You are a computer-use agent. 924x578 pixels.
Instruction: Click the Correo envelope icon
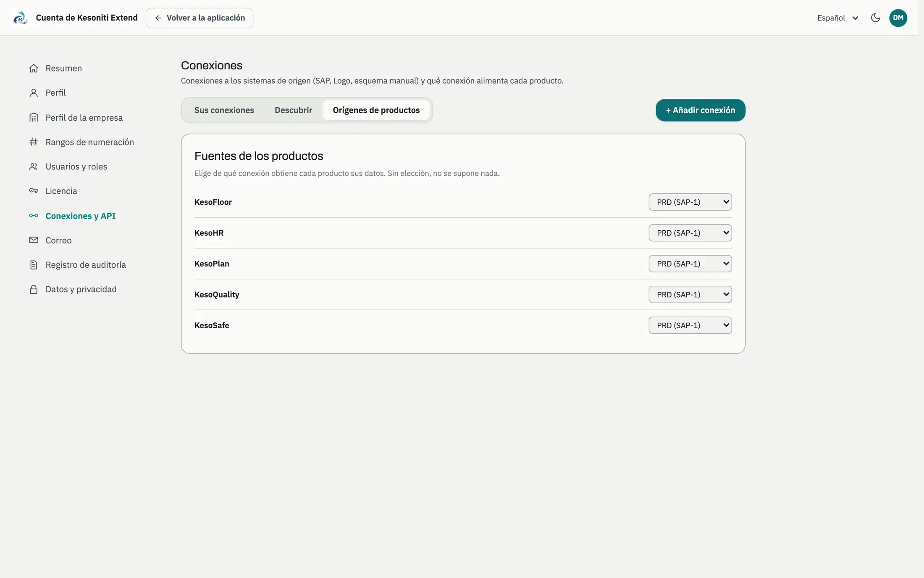pyautogui.click(x=34, y=240)
